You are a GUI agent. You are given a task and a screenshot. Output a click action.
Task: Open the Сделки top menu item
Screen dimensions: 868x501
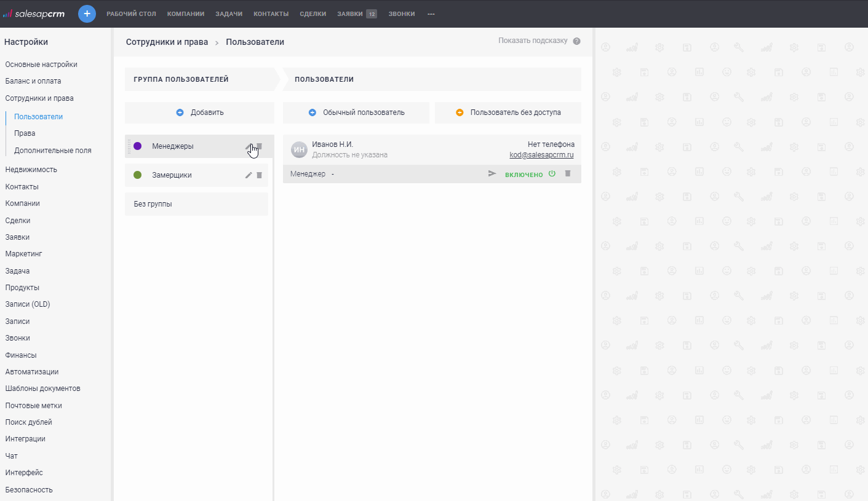click(x=313, y=14)
